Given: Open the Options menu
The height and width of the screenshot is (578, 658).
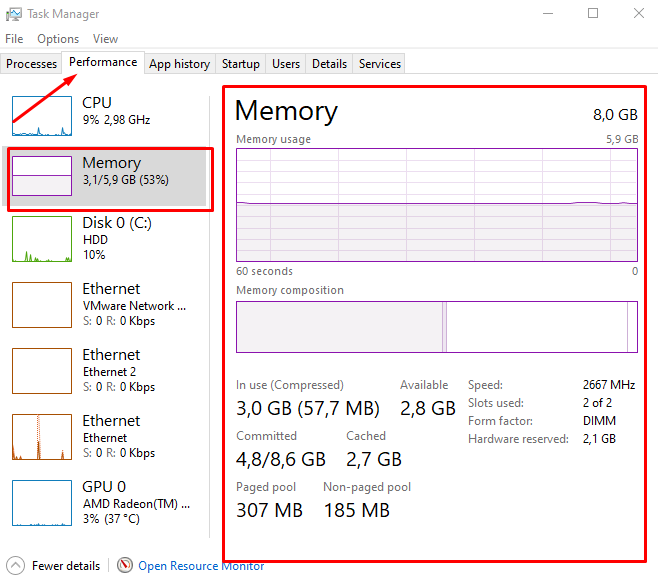Looking at the screenshot, I should click(58, 39).
